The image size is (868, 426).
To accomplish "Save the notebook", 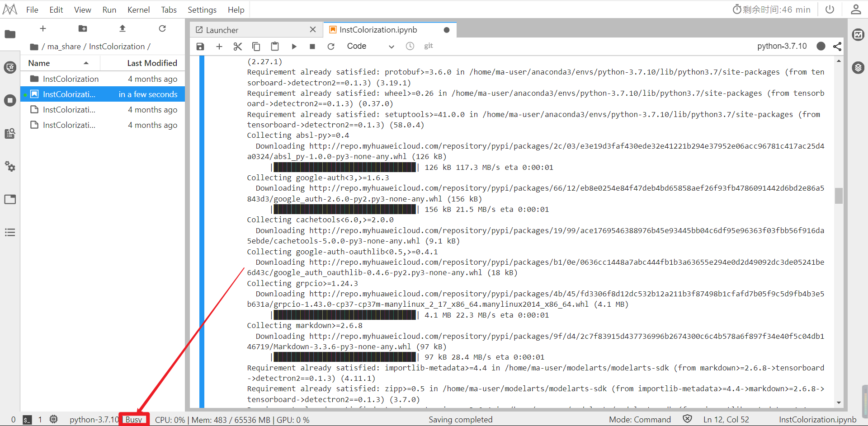I will click(200, 46).
